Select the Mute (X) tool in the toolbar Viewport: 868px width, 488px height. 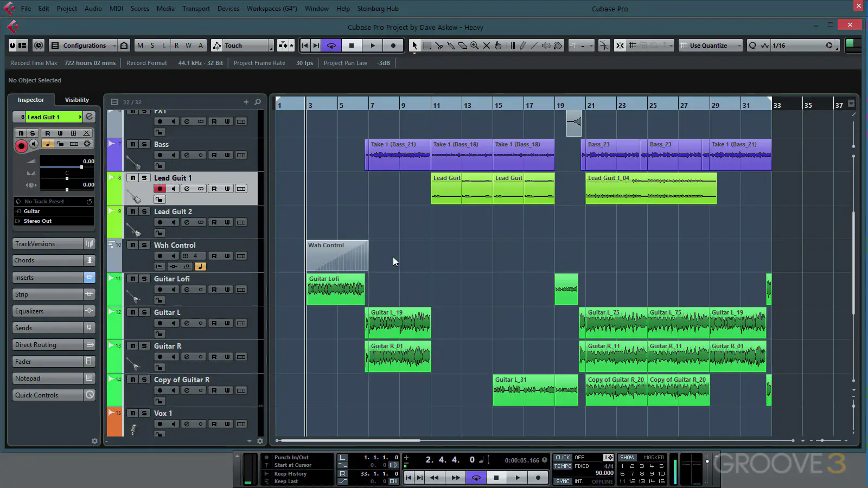487,46
